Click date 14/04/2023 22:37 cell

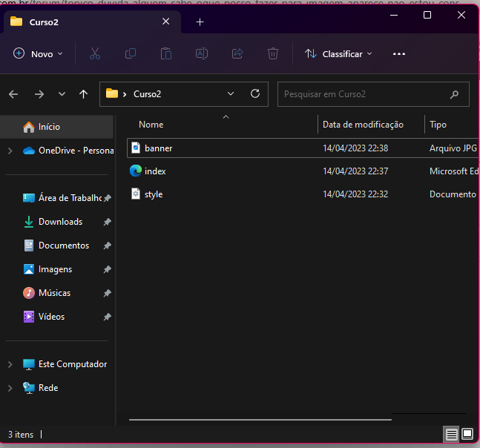pos(355,171)
